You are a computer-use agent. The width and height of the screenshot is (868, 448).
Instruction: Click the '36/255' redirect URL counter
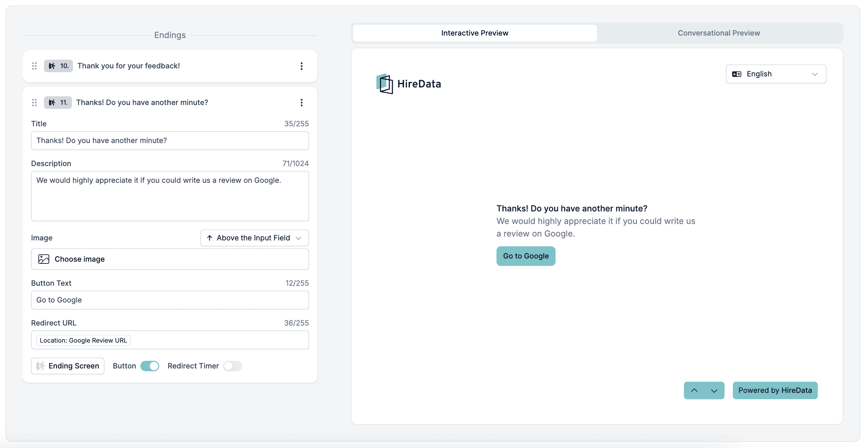point(296,323)
